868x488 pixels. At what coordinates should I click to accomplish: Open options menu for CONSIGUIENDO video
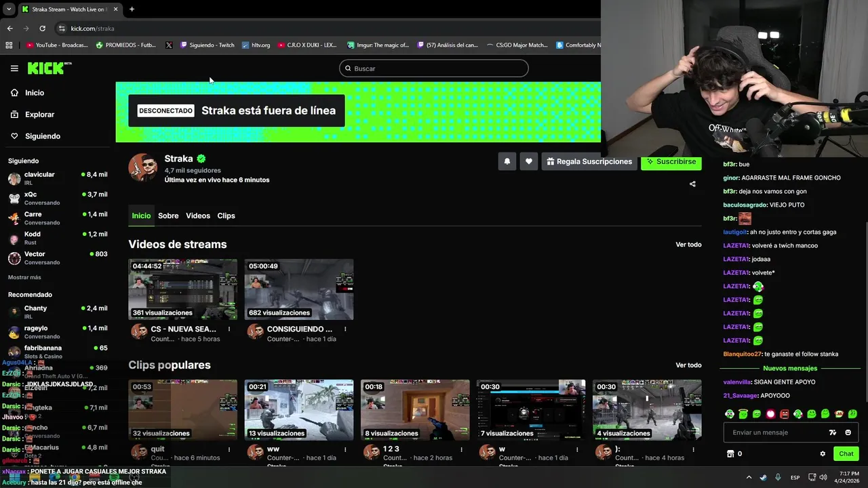pyautogui.click(x=345, y=329)
